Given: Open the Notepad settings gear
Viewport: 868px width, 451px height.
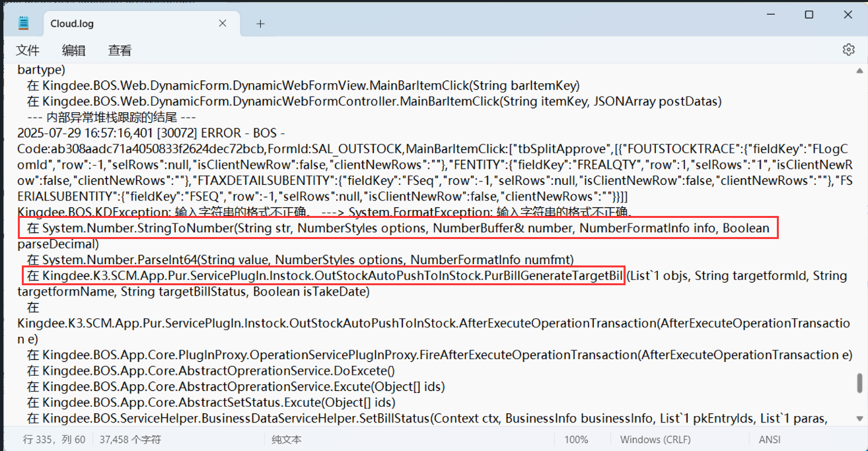Looking at the screenshot, I should tap(849, 50).
